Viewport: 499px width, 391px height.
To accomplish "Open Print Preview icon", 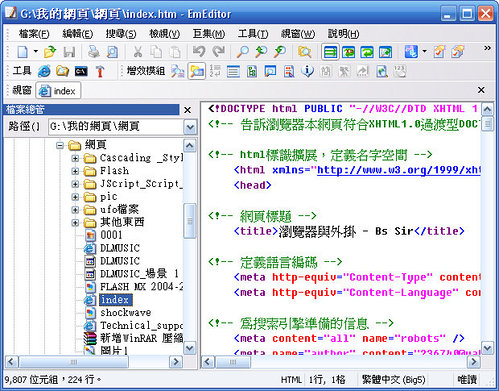I will pyautogui.click(x=112, y=52).
